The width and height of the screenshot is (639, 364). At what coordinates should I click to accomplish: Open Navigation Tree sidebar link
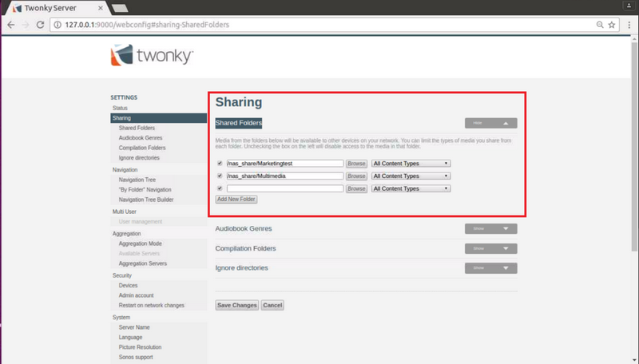click(x=137, y=180)
